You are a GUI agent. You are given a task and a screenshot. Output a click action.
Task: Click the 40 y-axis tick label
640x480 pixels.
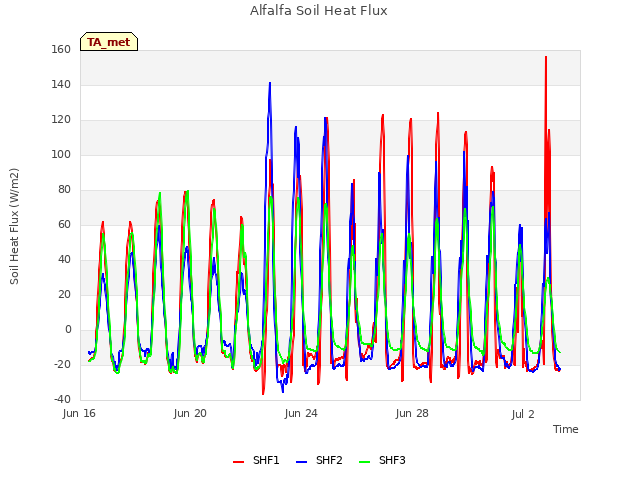(x=64, y=260)
